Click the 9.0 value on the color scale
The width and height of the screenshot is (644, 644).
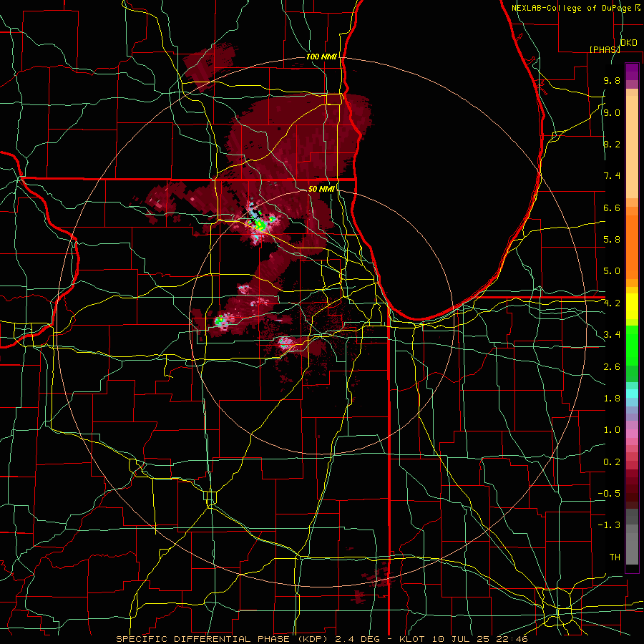pyautogui.click(x=612, y=112)
